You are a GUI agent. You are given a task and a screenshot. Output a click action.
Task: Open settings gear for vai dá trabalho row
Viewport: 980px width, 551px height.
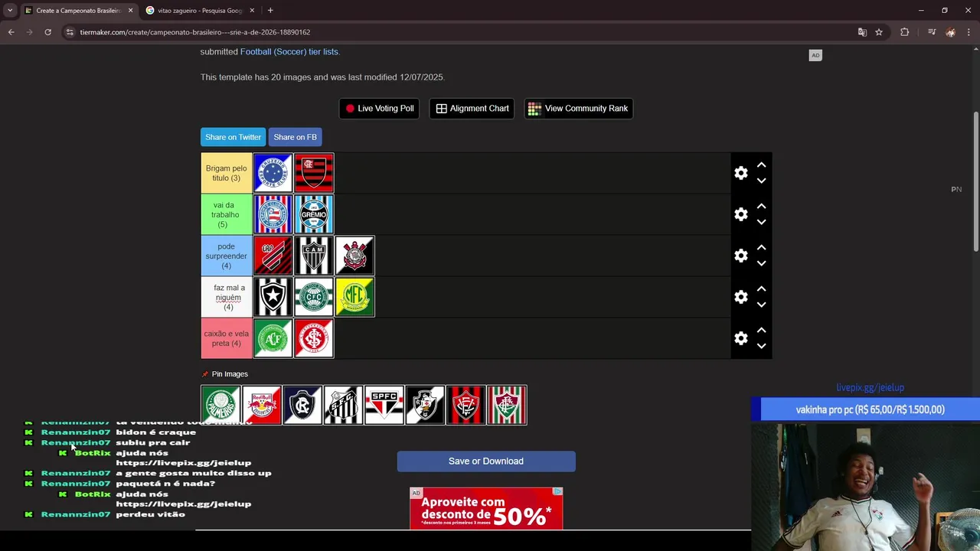pyautogui.click(x=741, y=214)
